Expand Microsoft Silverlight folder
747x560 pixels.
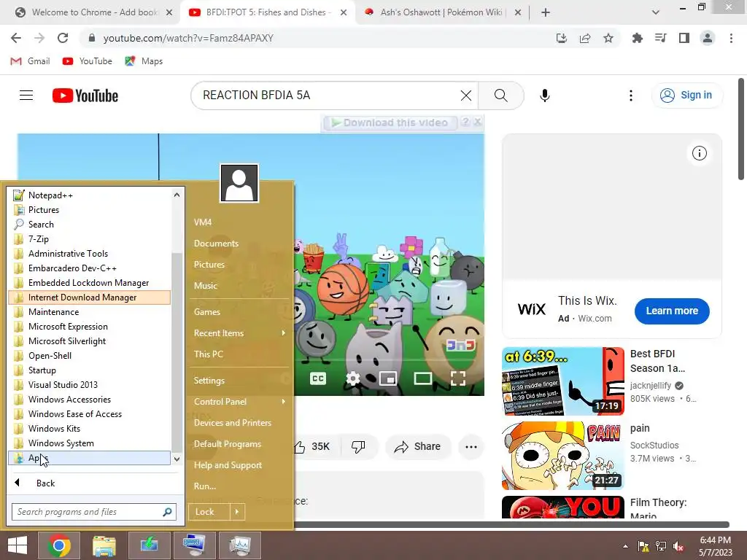90,341
